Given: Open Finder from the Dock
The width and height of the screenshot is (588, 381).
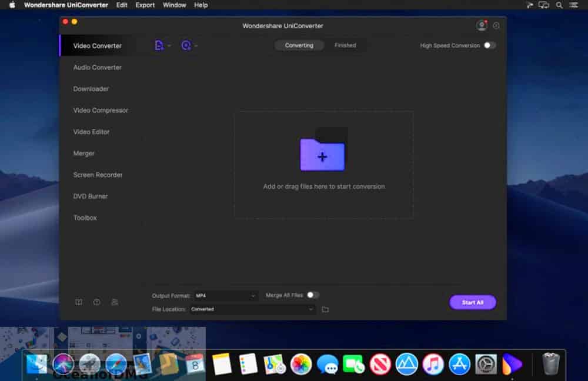Looking at the screenshot, I should [36, 364].
